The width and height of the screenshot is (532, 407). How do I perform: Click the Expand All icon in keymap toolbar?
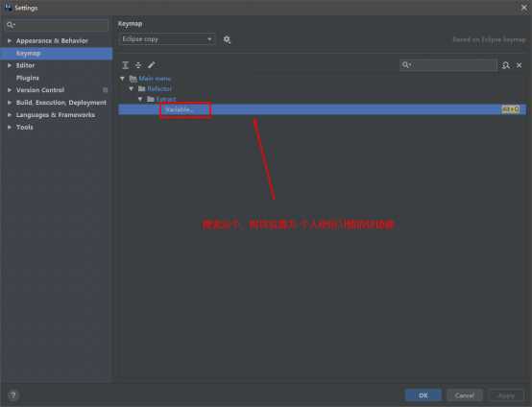[x=125, y=65]
